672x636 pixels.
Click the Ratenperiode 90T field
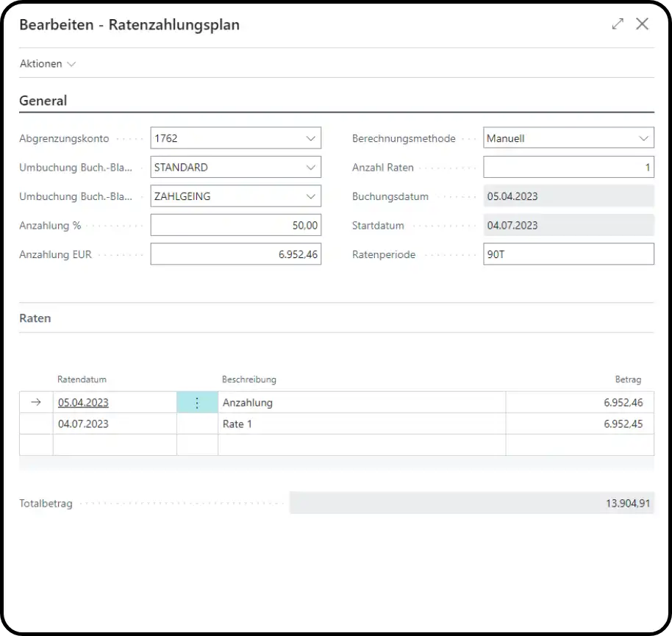click(x=568, y=254)
